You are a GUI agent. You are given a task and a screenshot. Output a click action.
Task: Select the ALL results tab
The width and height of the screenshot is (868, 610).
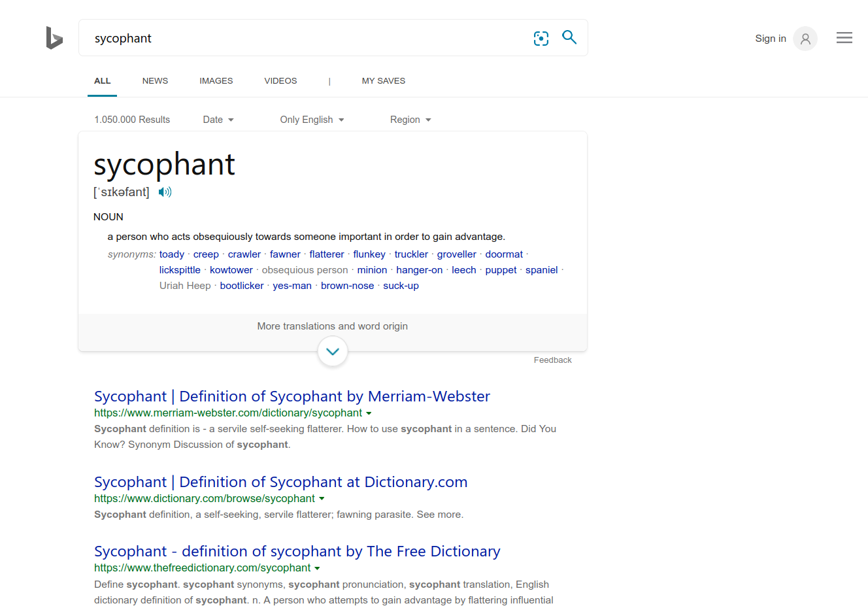103,81
